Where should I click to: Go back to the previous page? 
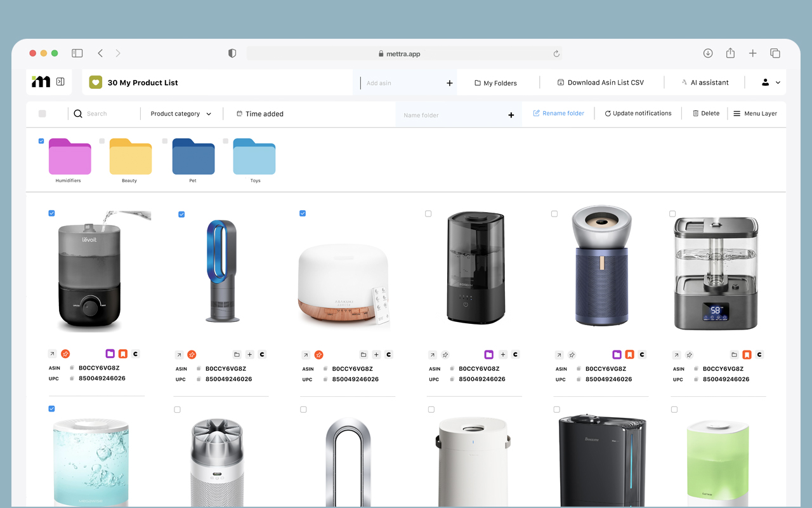coord(100,53)
